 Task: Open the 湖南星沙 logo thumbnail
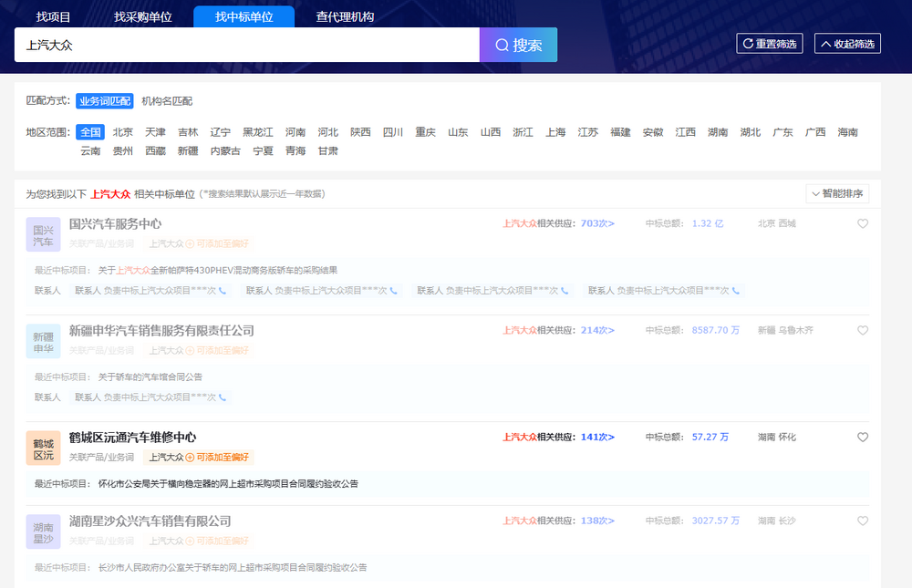coord(43,531)
